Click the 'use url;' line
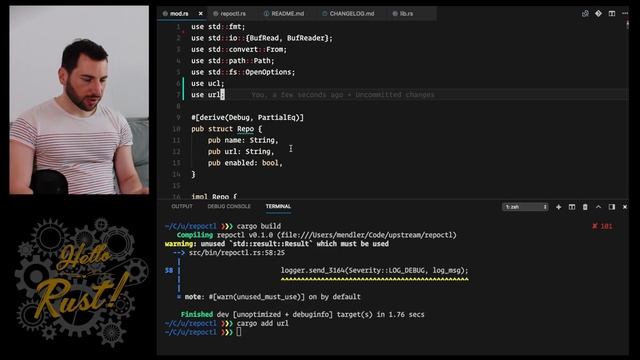The width and height of the screenshot is (640, 360). click(208, 95)
